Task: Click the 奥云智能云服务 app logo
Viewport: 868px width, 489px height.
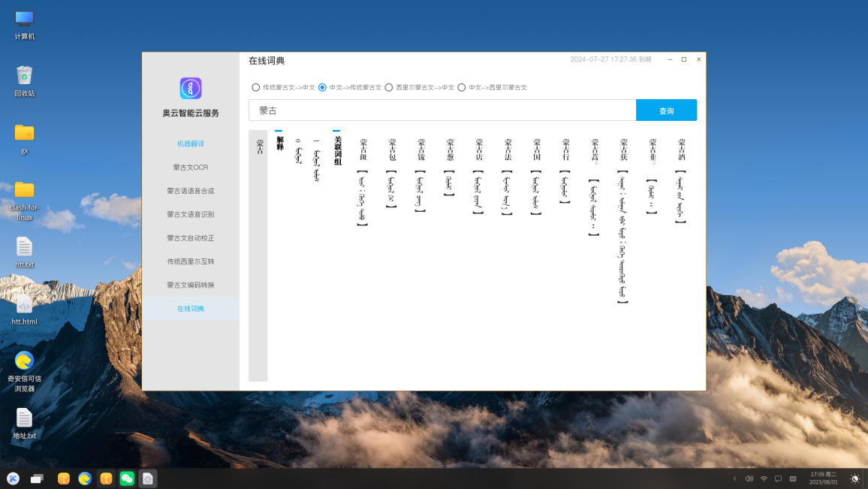Action: [x=191, y=89]
